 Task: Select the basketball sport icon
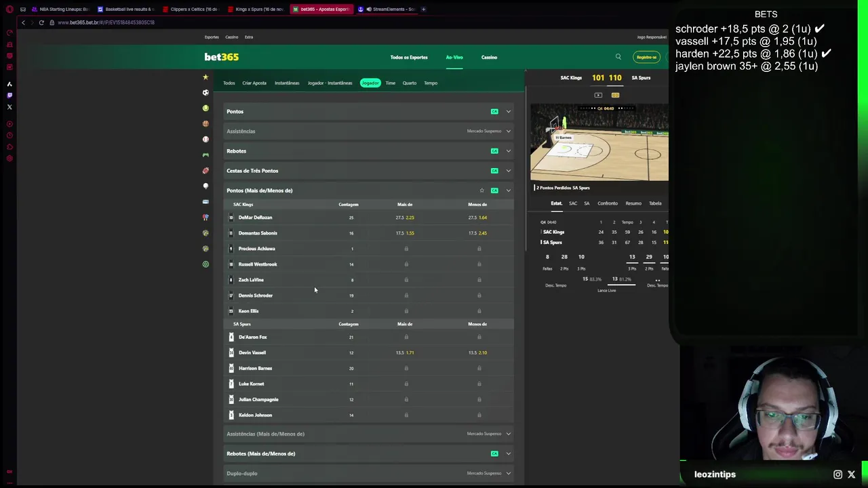click(205, 123)
